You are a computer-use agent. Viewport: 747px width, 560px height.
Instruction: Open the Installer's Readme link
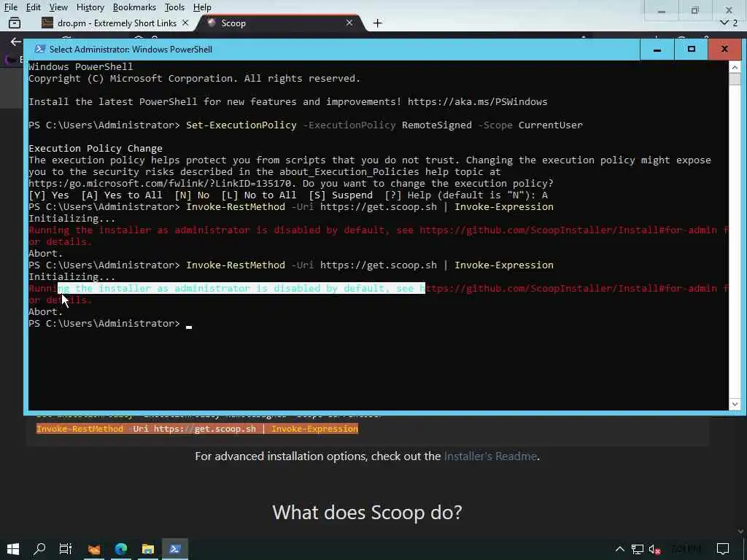point(490,456)
